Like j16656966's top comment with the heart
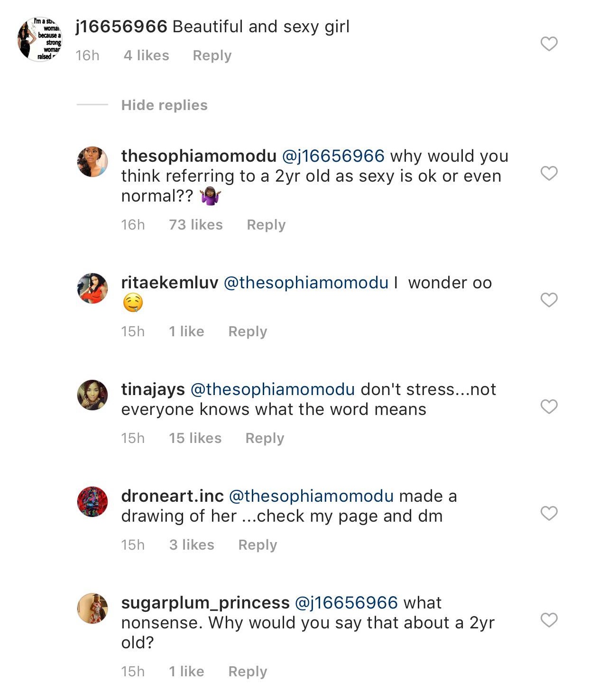The height and width of the screenshot is (700, 589). [549, 44]
